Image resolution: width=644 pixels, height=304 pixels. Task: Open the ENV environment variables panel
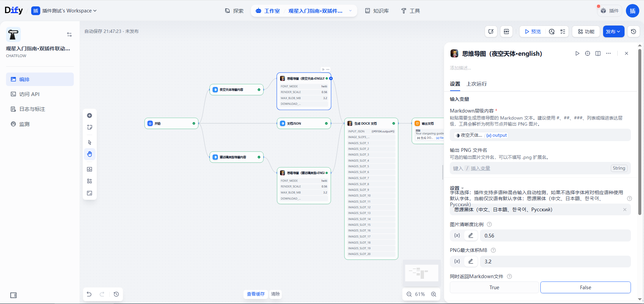point(506,32)
